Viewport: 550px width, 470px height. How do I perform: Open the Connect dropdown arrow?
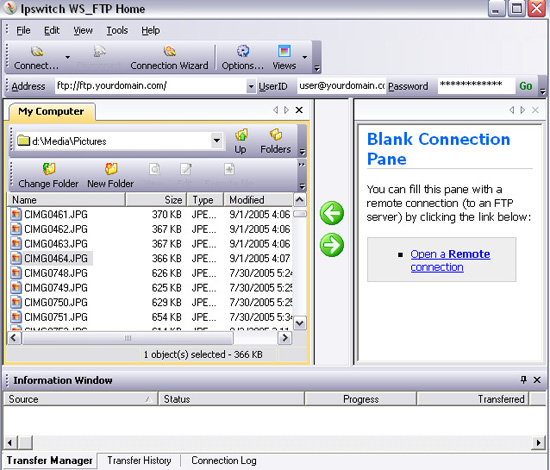[x=68, y=57]
